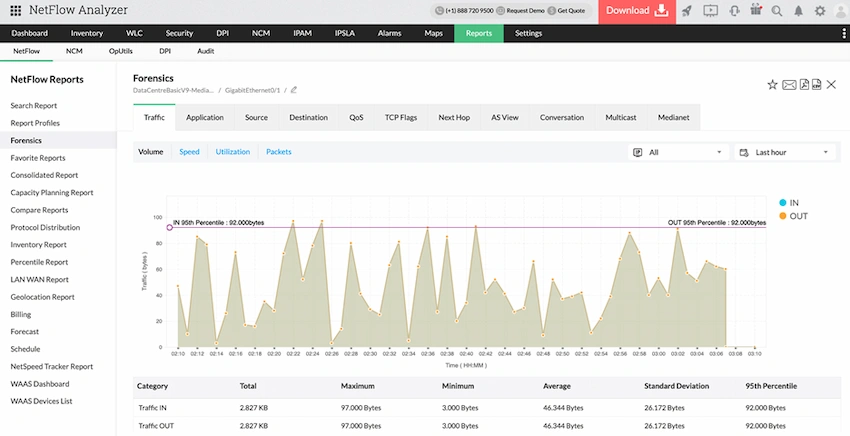Open the QoS tab
850x436 pixels.
pyautogui.click(x=356, y=117)
